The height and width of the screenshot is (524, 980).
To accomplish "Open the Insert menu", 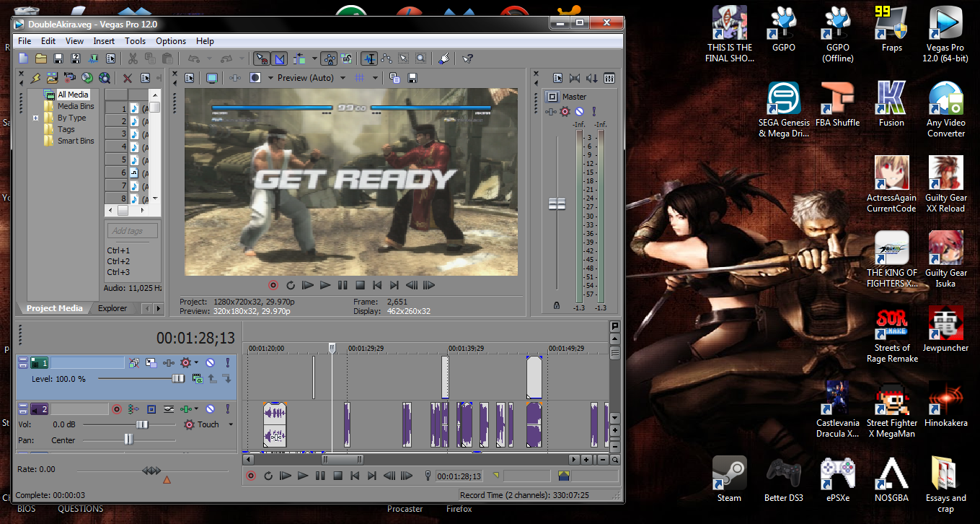I will click(x=104, y=41).
